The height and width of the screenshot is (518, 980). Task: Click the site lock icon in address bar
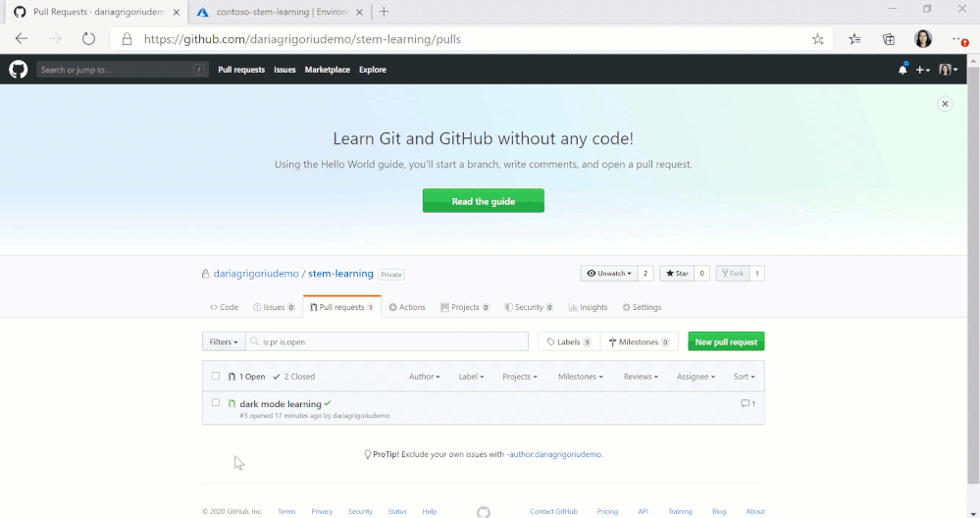tap(127, 38)
